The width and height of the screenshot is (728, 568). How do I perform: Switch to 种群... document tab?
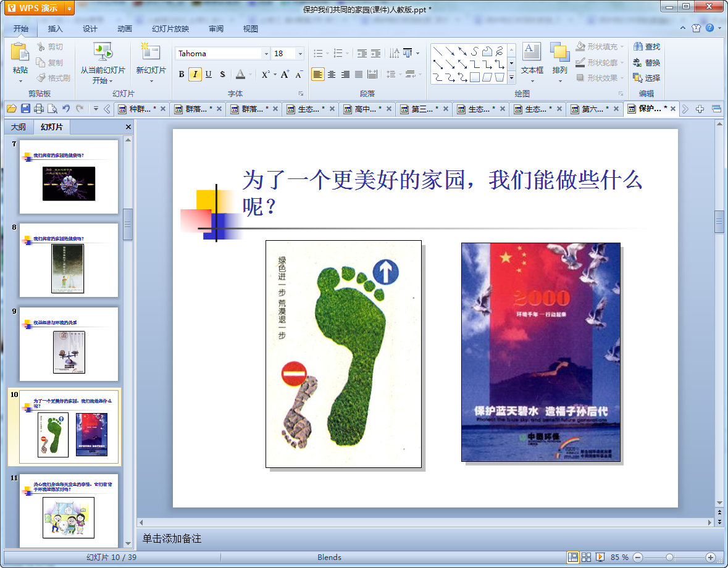pos(142,109)
